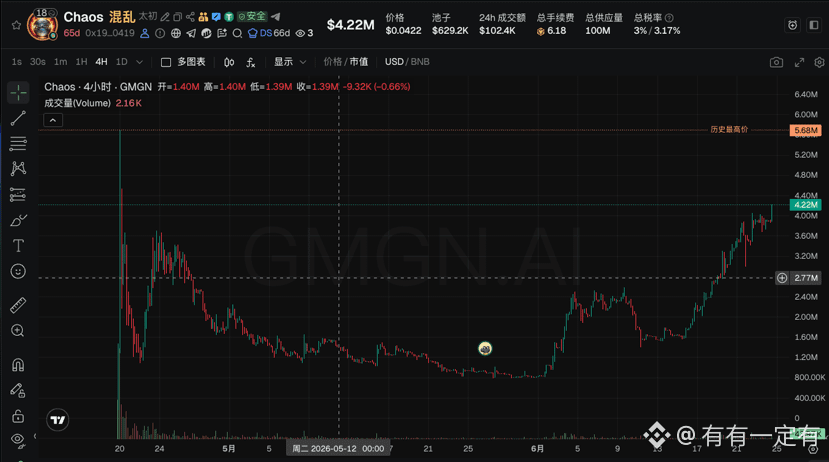Toggle the side panel layout icon

tap(814, 25)
